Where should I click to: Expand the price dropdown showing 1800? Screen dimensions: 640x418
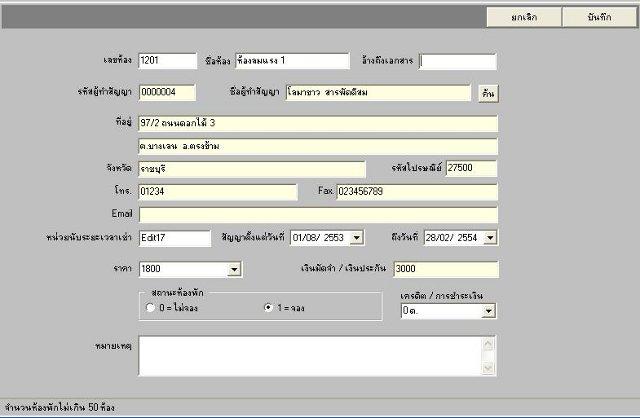pos(234,269)
